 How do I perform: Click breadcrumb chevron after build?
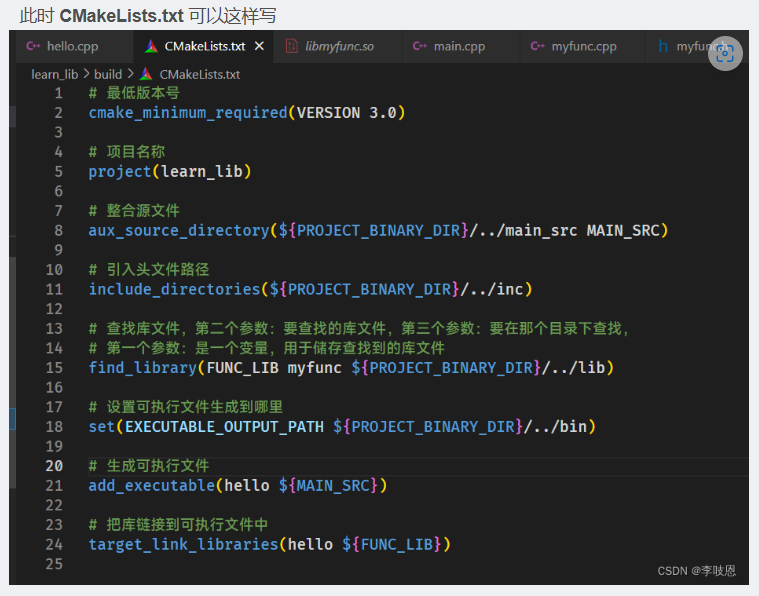click(130, 74)
